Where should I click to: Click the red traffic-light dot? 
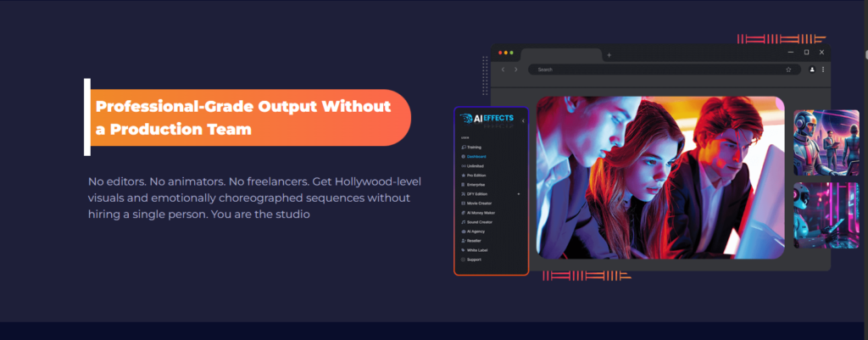pos(500,53)
